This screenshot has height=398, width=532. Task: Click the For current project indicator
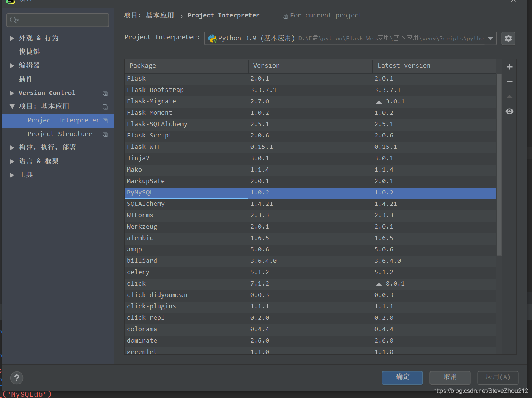coord(322,16)
